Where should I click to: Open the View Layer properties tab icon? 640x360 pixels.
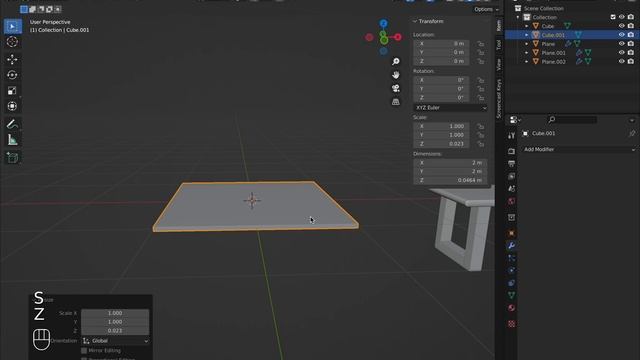[511, 176]
